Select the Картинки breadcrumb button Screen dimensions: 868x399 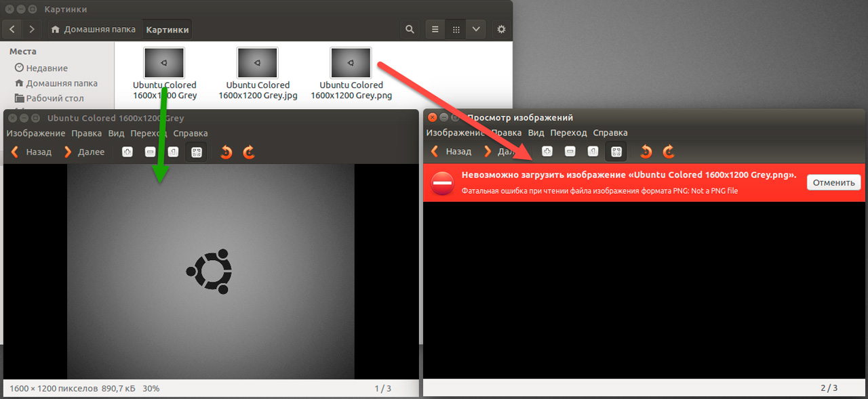[167, 30]
